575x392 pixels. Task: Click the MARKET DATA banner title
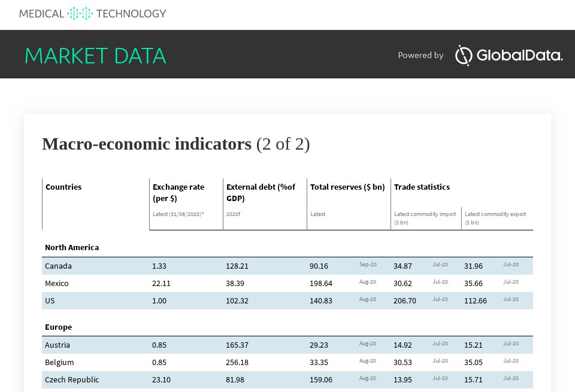point(95,55)
